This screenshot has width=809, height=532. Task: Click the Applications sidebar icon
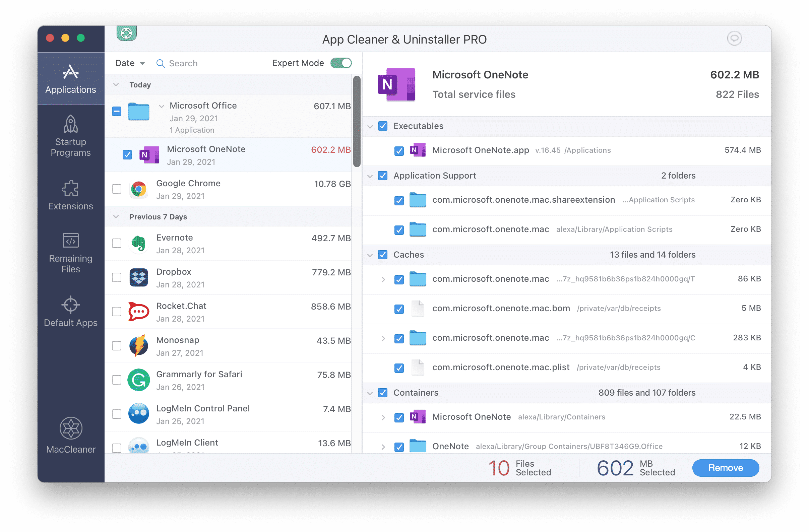click(69, 77)
